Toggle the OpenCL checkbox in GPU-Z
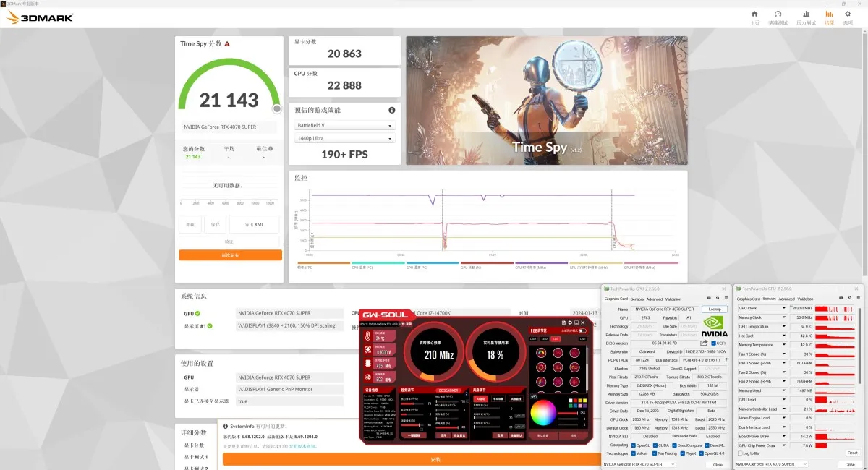The height and width of the screenshot is (470, 868). pyautogui.click(x=633, y=445)
